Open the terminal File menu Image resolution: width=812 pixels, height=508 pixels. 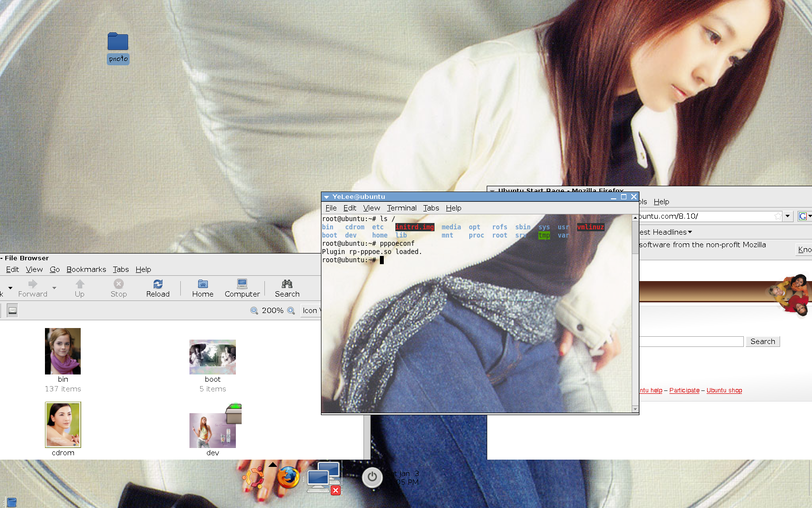[x=331, y=208]
